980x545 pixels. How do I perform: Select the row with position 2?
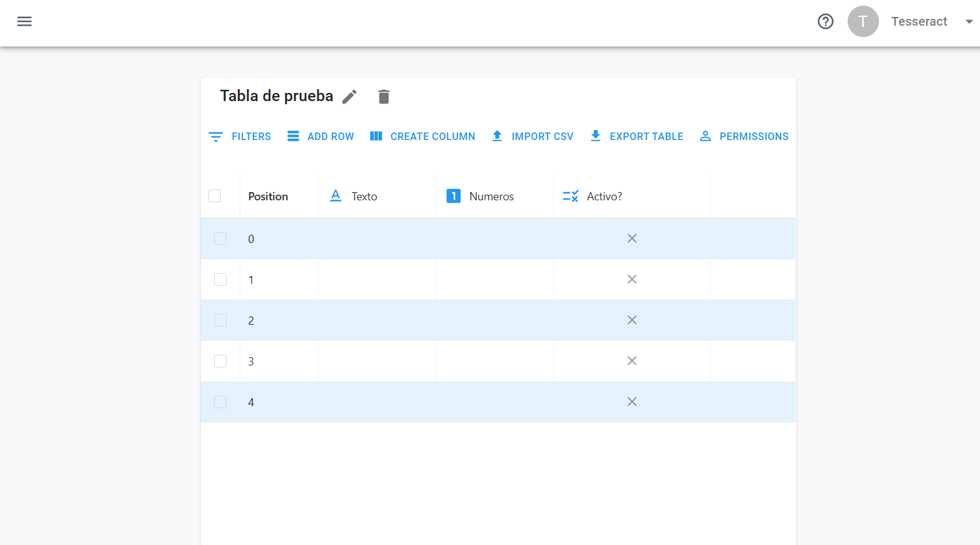(220, 320)
